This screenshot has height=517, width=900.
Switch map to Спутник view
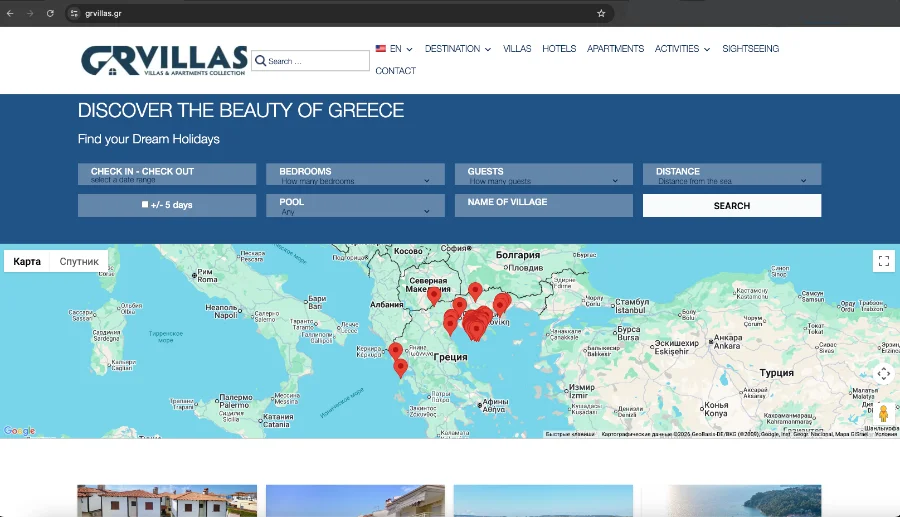(x=79, y=262)
